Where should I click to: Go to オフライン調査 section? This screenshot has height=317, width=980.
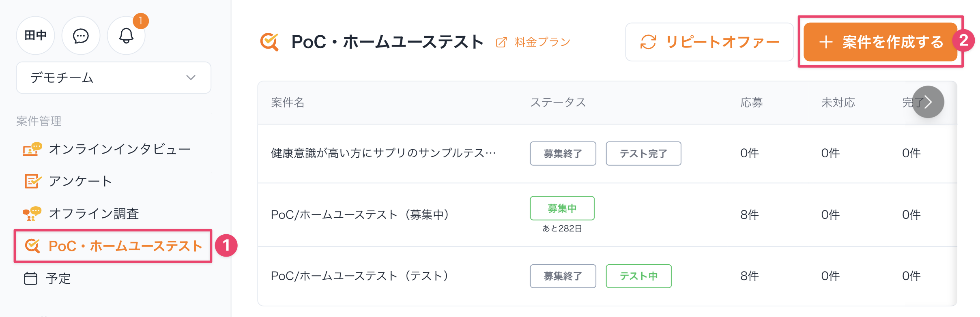tap(94, 214)
